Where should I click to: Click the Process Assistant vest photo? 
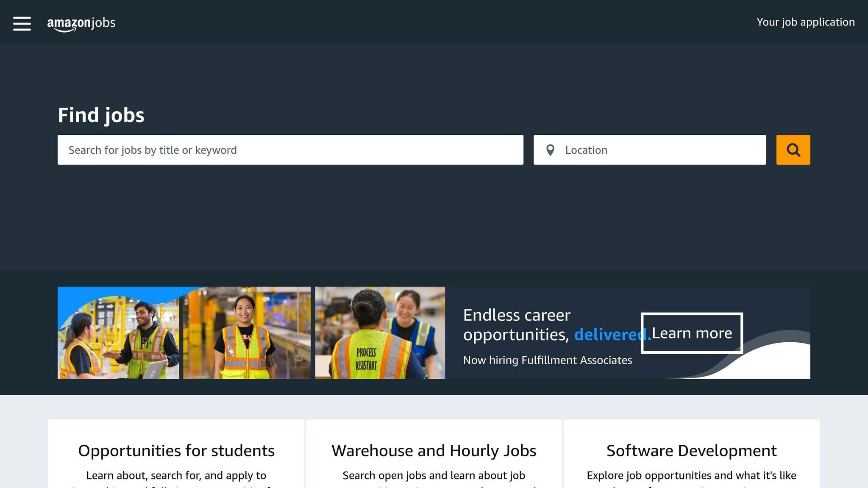[x=380, y=333]
